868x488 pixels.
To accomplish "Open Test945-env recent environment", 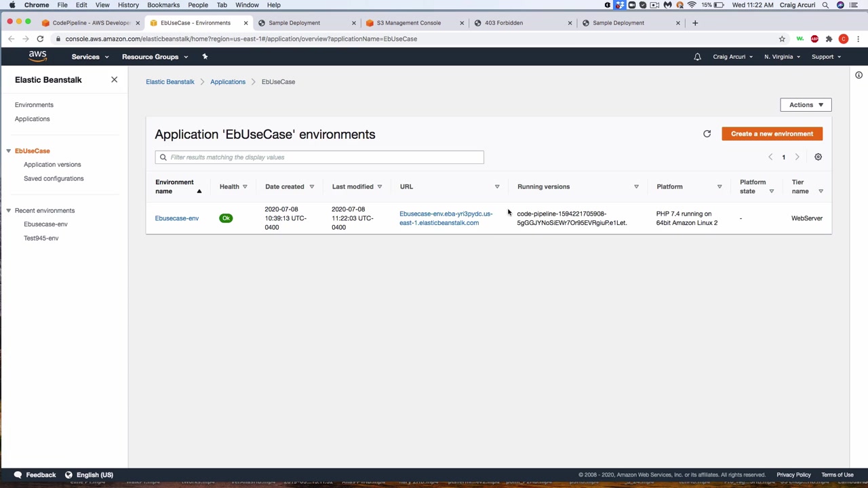I will pyautogui.click(x=41, y=239).
